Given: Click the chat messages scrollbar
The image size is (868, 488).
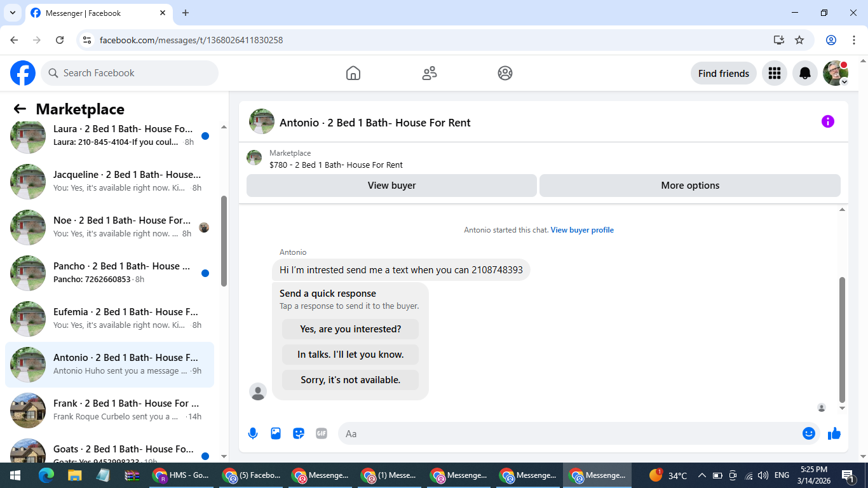Looking at the screenshot, I should pos(843,340).
